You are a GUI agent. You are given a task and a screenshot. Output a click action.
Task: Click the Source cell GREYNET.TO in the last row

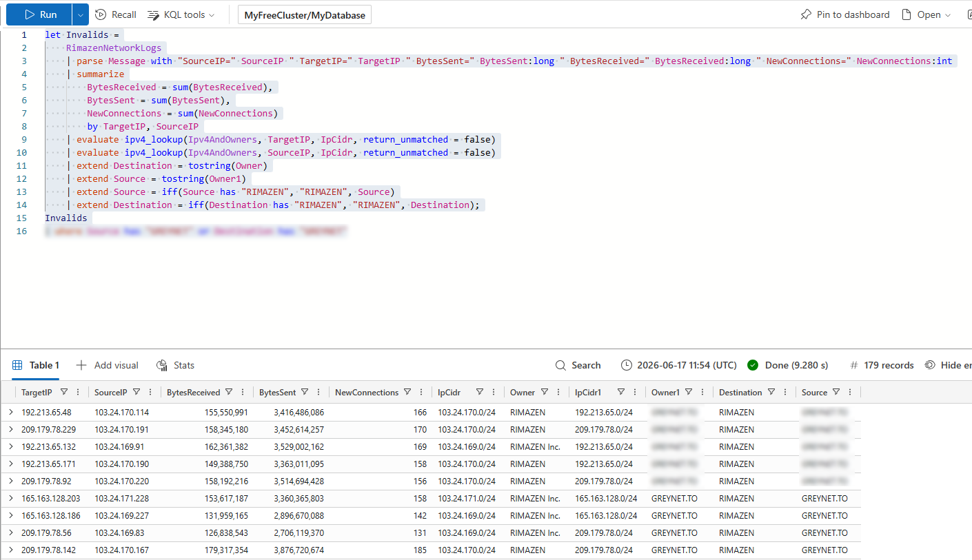coord(824,550)
